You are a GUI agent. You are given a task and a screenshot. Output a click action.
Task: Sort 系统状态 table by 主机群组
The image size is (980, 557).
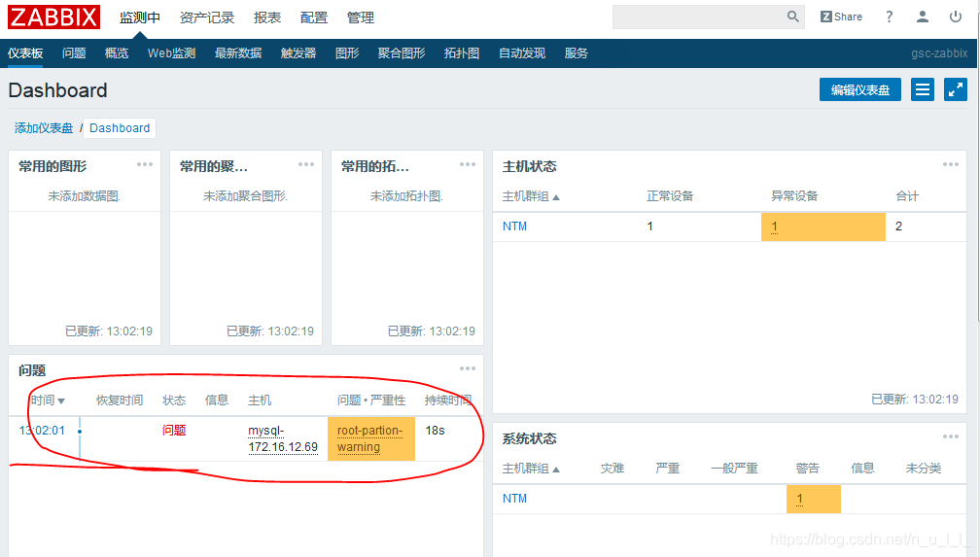click(x=531, y=469)
